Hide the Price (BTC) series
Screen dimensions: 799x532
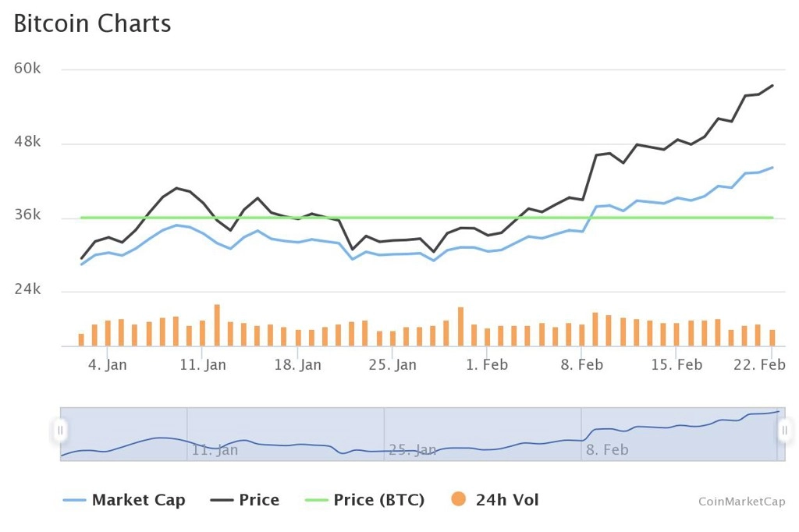(364, 500)
